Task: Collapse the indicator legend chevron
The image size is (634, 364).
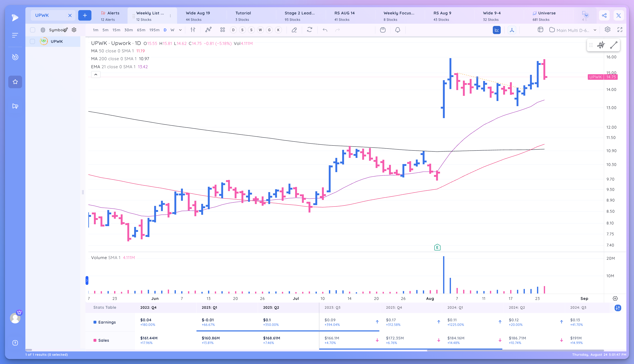Action: [96, 74]
